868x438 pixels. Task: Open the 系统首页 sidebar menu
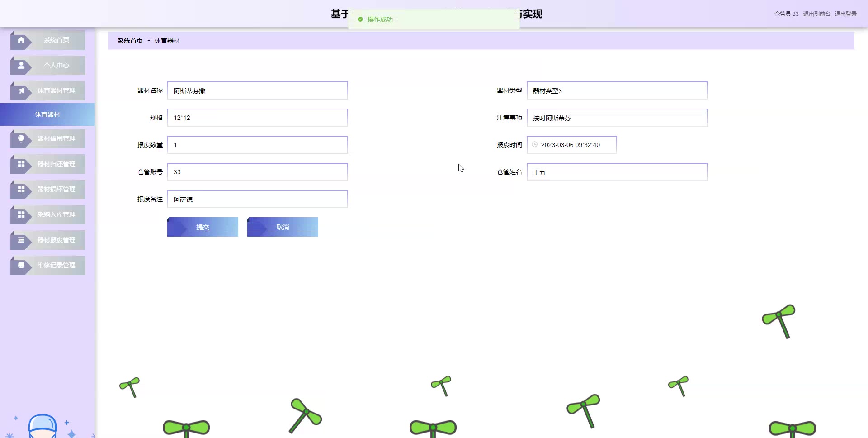[x=47, y=40]
